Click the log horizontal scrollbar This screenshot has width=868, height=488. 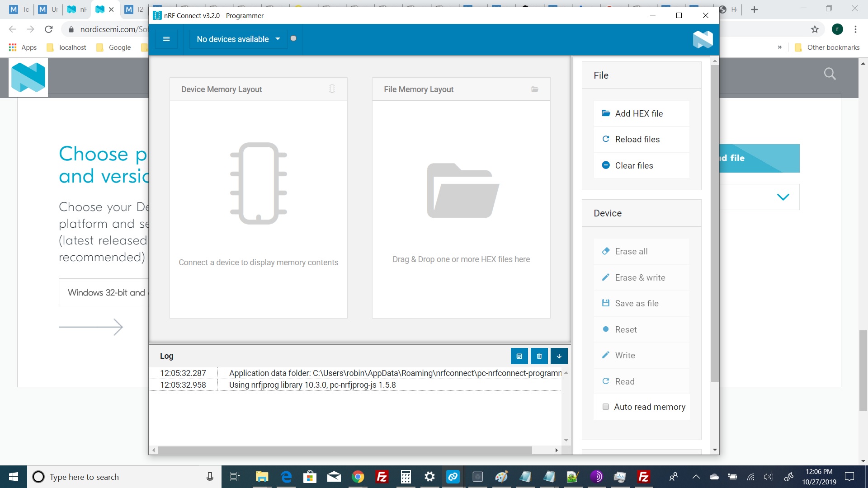pyautogui.click(x=345, y=450)
